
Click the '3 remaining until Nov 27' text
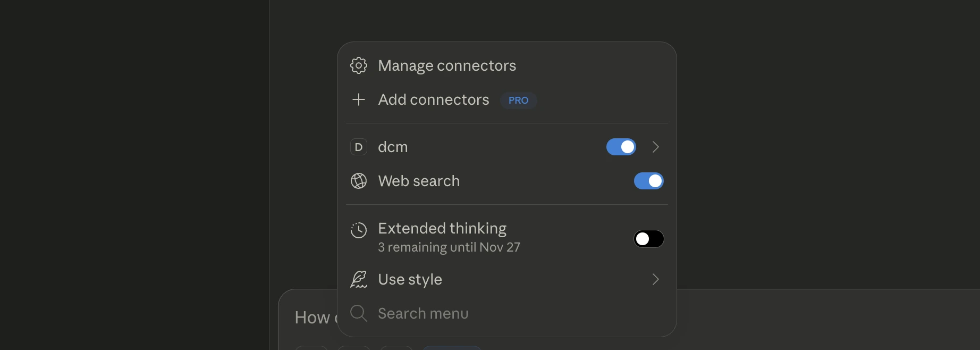point(449,247)
